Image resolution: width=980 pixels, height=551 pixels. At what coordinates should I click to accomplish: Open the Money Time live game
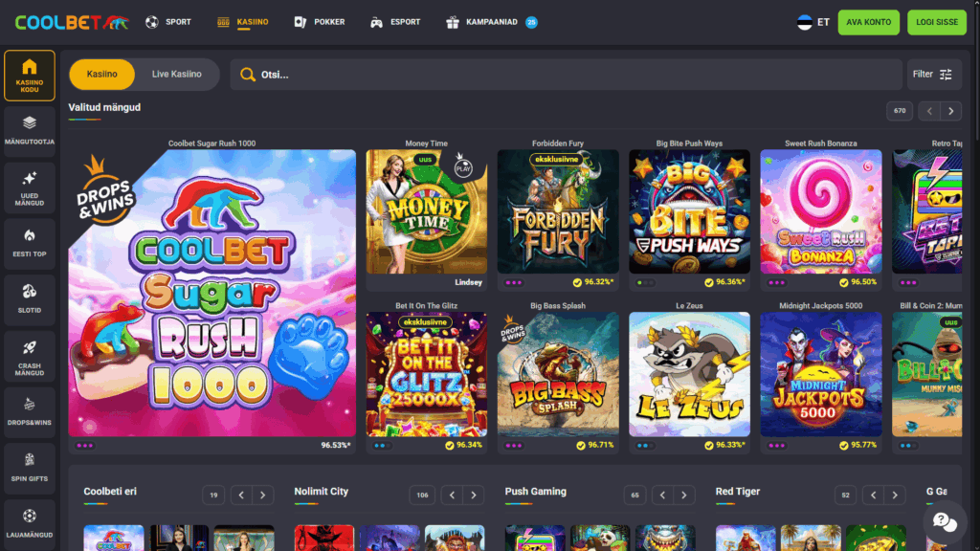pos(425,211)
